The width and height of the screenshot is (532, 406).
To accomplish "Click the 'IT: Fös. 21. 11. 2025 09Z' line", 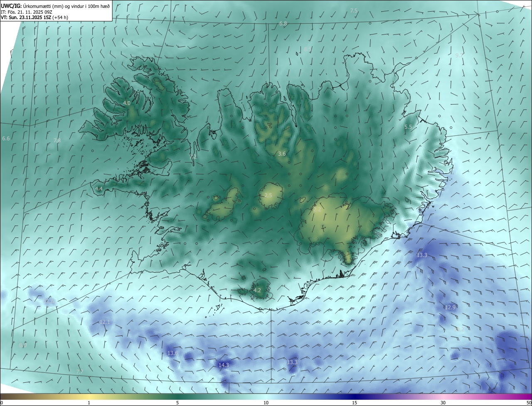I will pos(26,12).
